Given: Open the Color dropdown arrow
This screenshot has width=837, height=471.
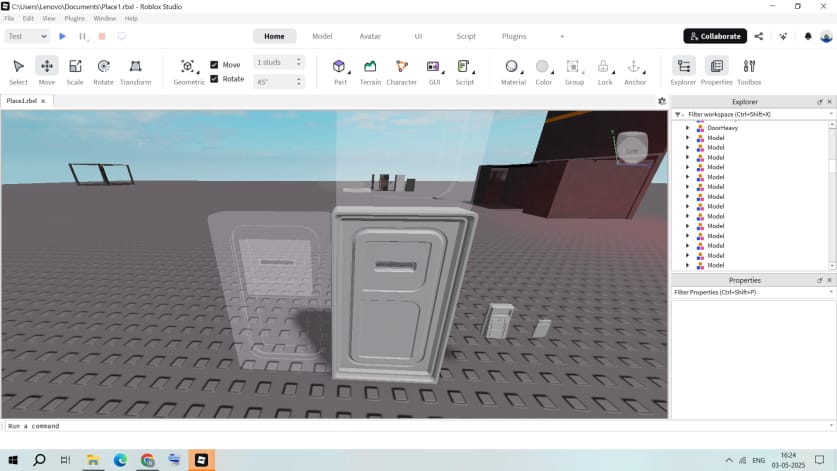Looking at the screenshot, I should click(x=552, y=72).
